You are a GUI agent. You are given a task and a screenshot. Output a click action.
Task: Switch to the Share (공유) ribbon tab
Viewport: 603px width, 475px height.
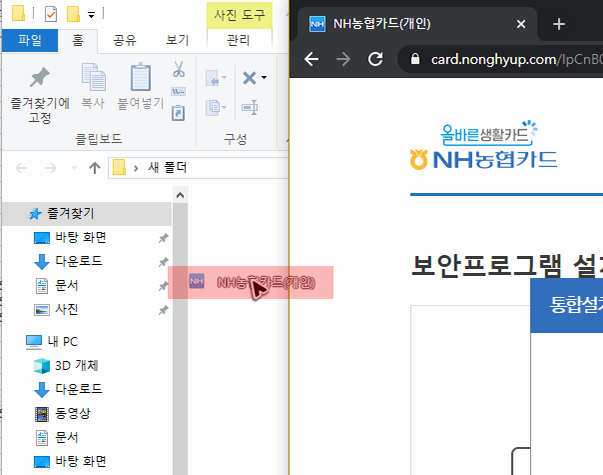(x=125, y=40)
